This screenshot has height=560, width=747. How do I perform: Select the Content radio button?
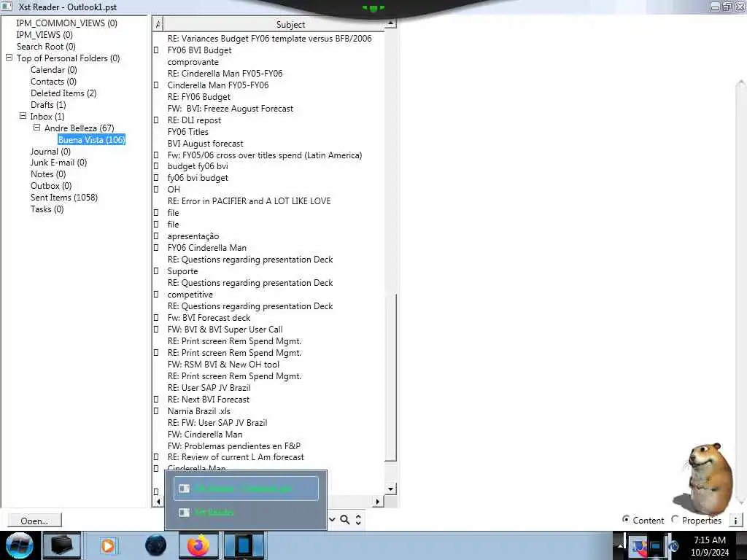point(626,519)
